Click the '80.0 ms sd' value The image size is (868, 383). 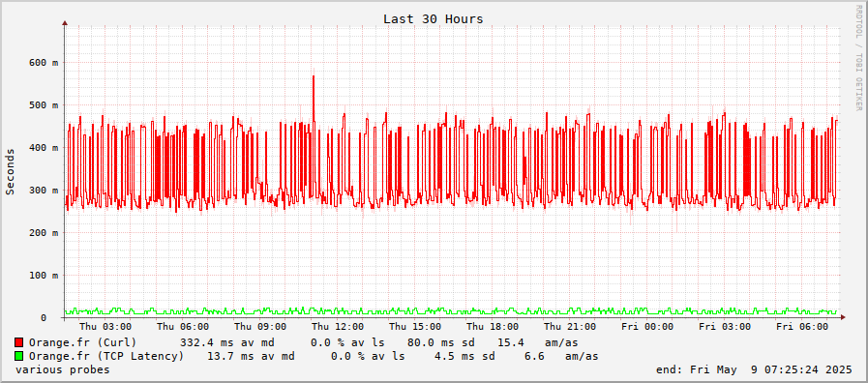point(441,342)
